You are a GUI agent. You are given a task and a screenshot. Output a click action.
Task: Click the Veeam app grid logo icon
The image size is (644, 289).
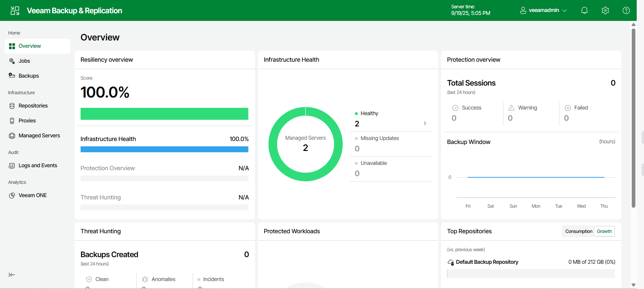(x=15, y=11)
